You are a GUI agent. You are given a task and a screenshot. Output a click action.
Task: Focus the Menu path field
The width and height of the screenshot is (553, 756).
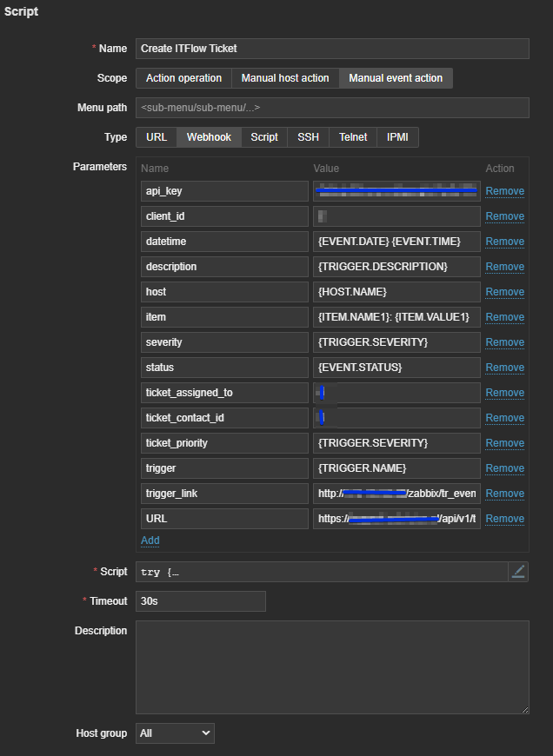point(332,108)
